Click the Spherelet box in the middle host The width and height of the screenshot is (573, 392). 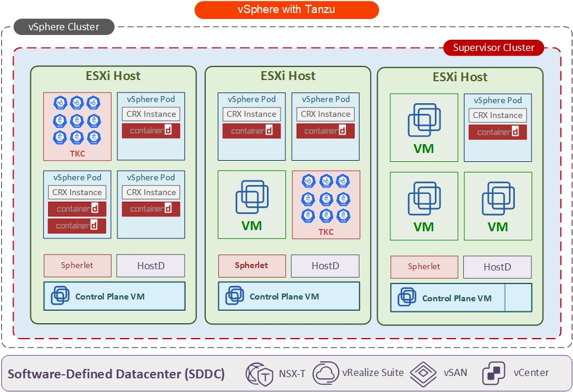point(252,266)
